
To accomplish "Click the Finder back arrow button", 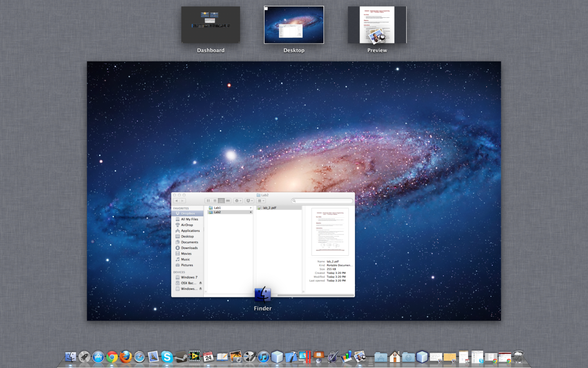I will click(176, 201).
